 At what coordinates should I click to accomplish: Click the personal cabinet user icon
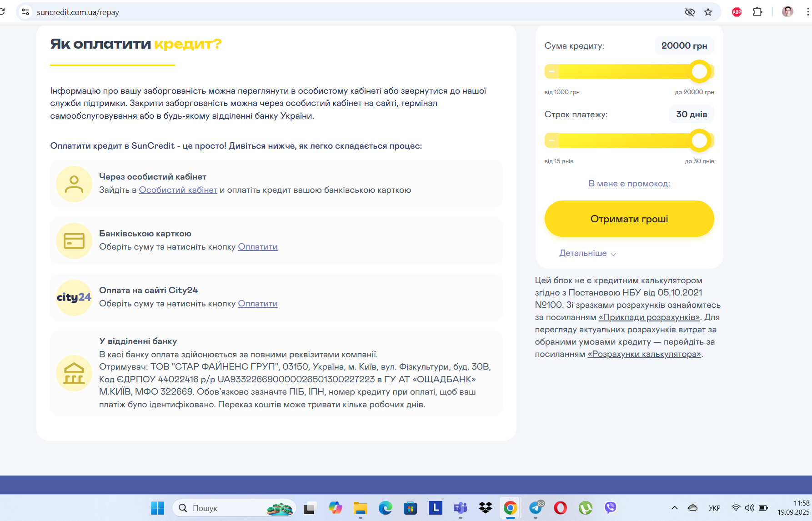click(x=74, y=184)
